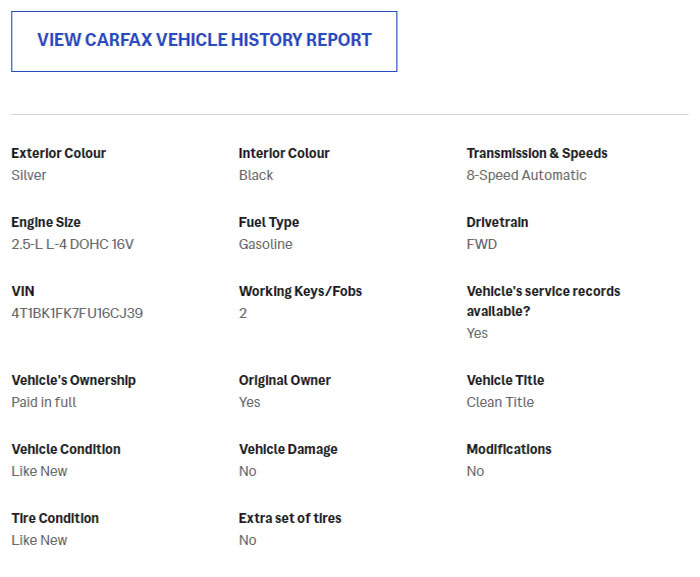Select the Paid in full ownership value

[x=44, y=402]
